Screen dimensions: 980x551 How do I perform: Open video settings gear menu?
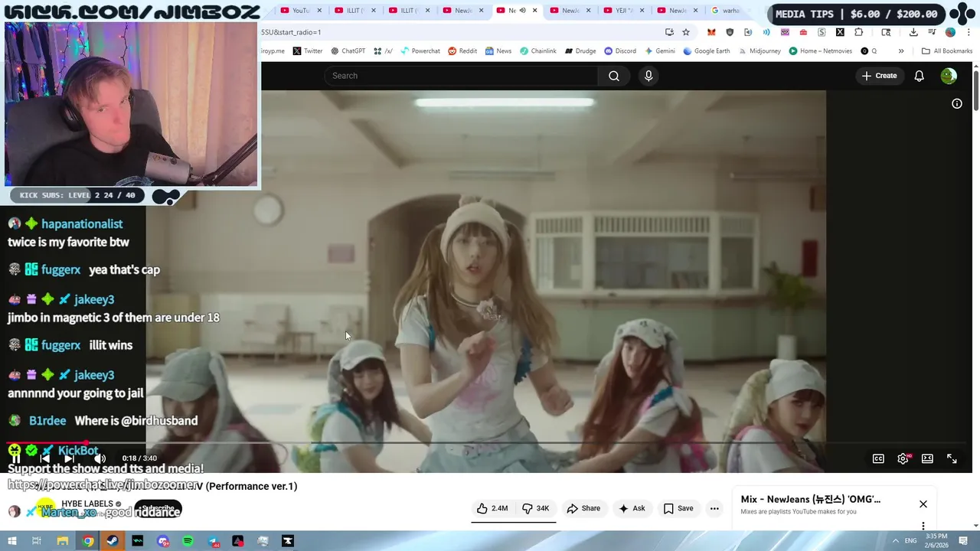click(903, 458)
